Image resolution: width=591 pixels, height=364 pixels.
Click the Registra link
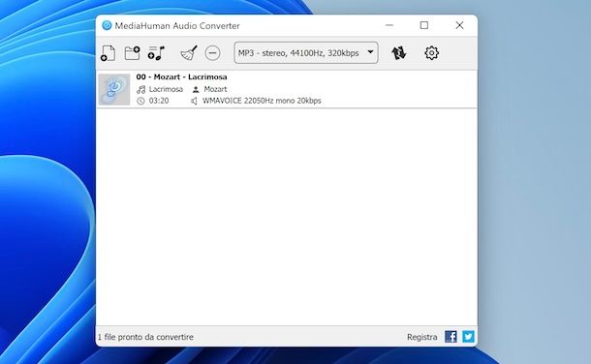coord(422,337)
